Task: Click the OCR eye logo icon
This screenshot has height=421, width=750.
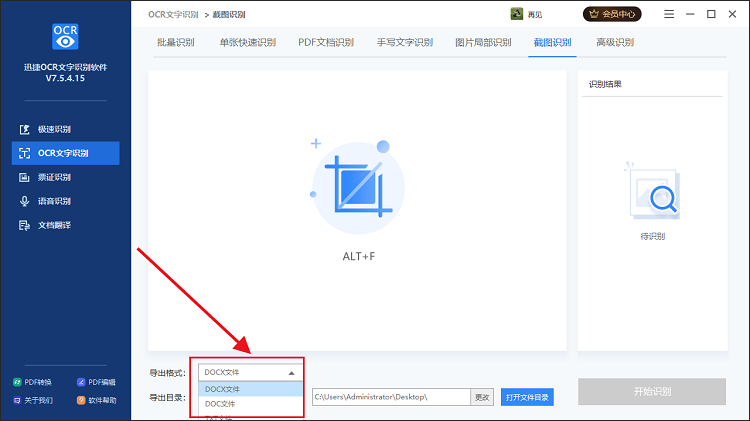Action: coord(65,37)
